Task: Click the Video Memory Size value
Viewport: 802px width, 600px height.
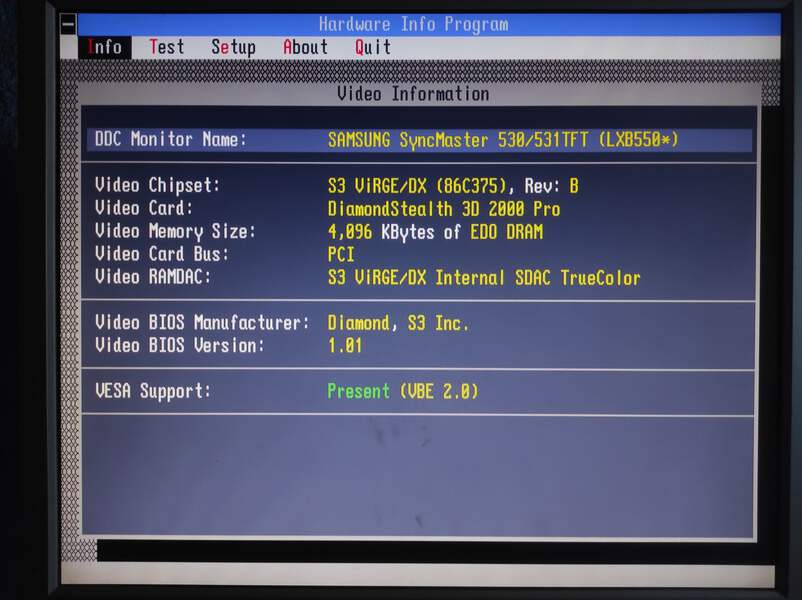Action: pyautogui.click(x=435, y=232)
